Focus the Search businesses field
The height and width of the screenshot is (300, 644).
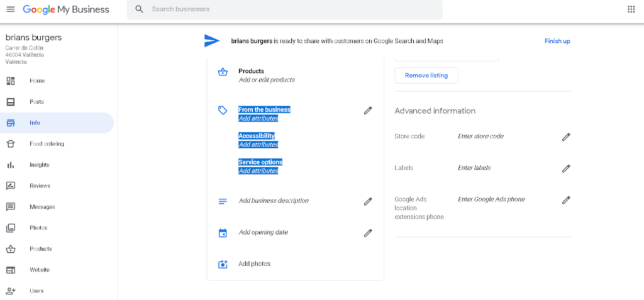pyautogui.click(x=285, y=9)
